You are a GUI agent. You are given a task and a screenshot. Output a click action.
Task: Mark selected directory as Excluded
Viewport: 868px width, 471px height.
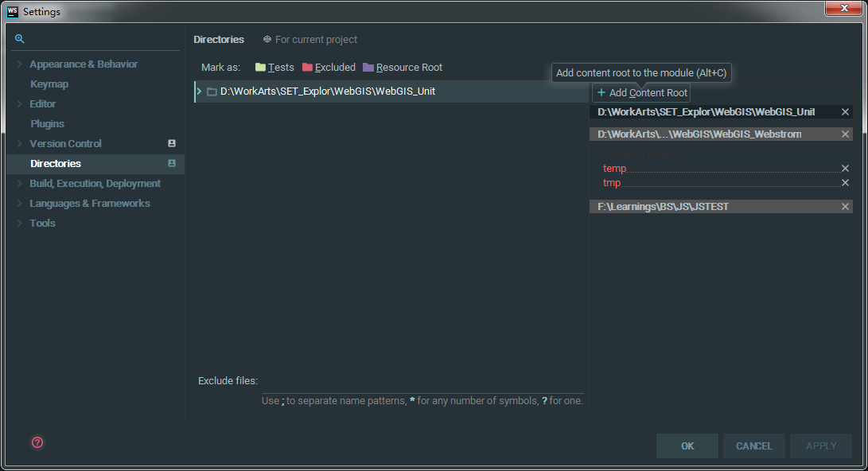(x=329, y=67)
